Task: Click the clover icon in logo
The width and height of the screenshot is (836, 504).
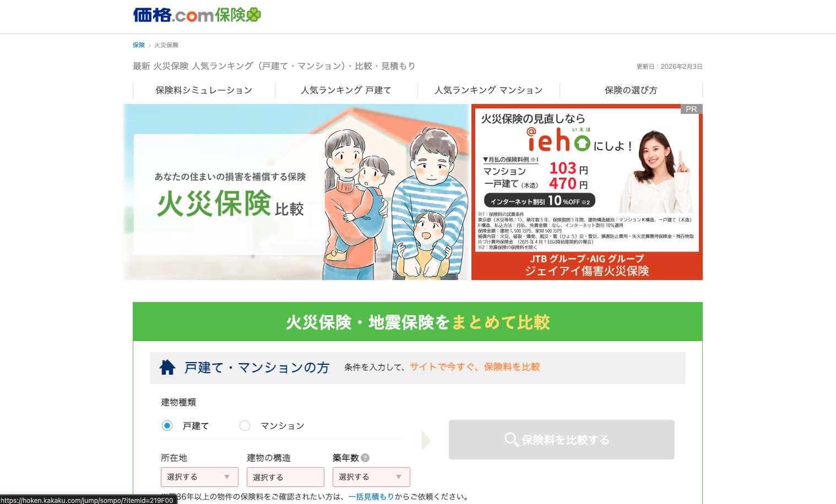Action: [x=254, y=14]
